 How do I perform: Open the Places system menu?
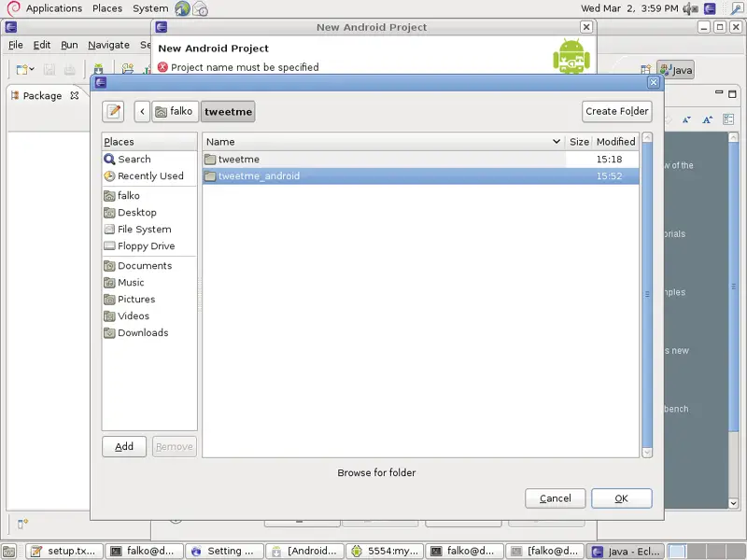tap(107, 8)
